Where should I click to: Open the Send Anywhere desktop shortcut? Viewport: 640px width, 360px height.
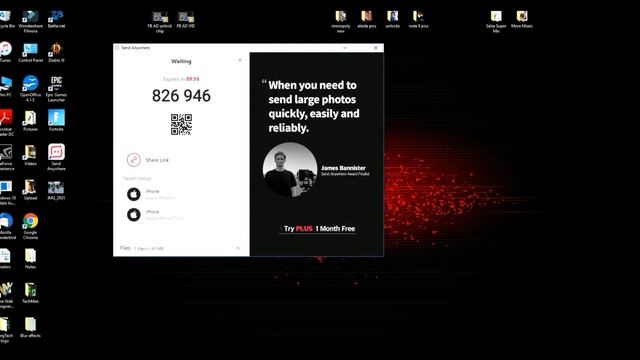pos(56,157)
